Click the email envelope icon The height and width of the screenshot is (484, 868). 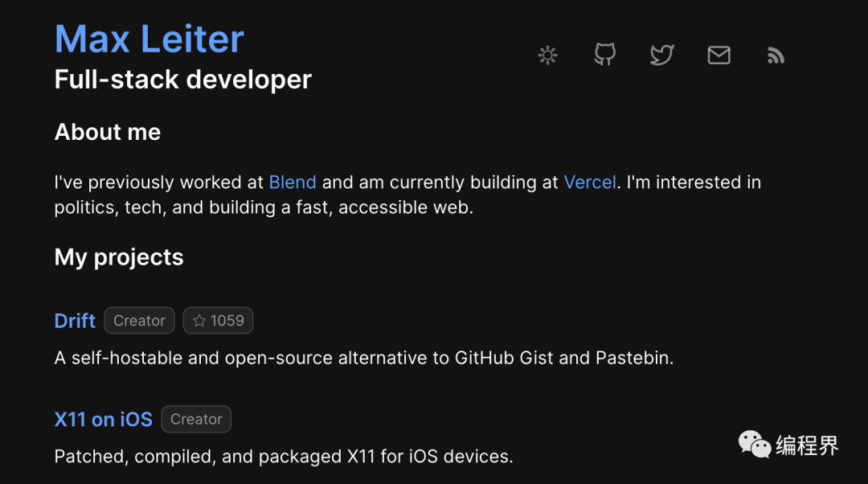(719, 55)
